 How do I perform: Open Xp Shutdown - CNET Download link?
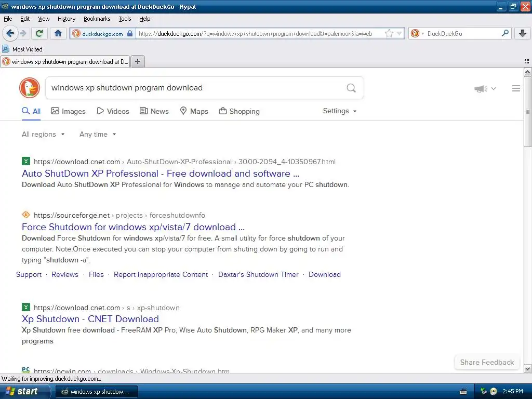tap(90, 319)
